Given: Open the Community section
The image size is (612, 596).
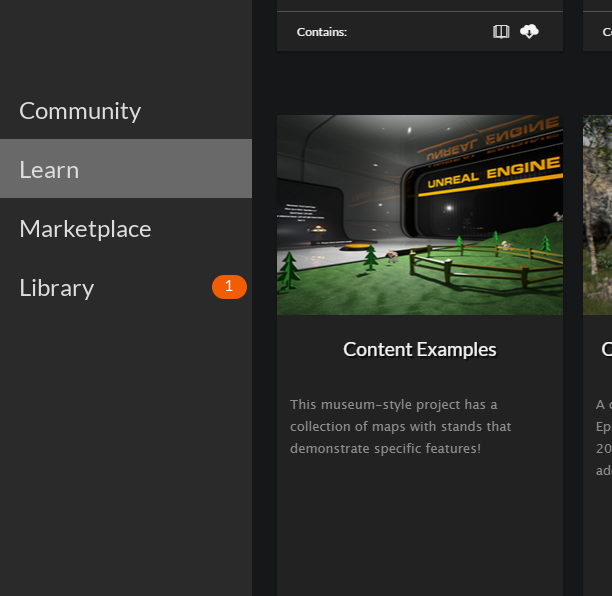Looking at the screenshot, I should point(126,111).
